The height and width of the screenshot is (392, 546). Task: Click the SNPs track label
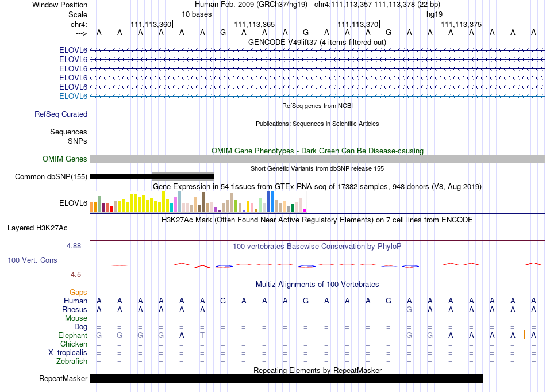point(78,141)
